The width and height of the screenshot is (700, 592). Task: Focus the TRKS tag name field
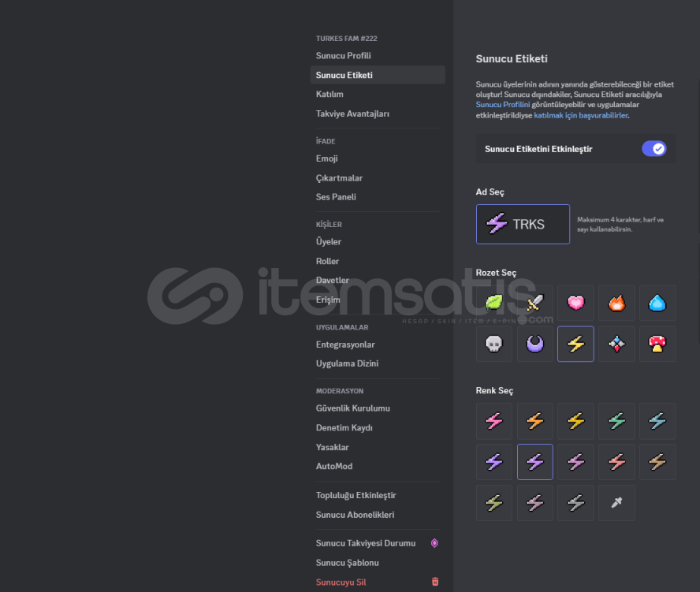523,224
